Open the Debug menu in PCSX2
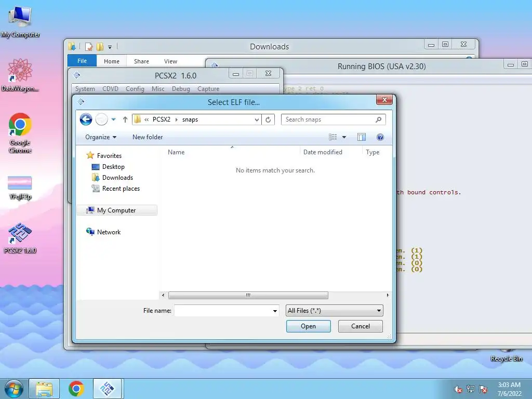 click(x=181, y=88)
